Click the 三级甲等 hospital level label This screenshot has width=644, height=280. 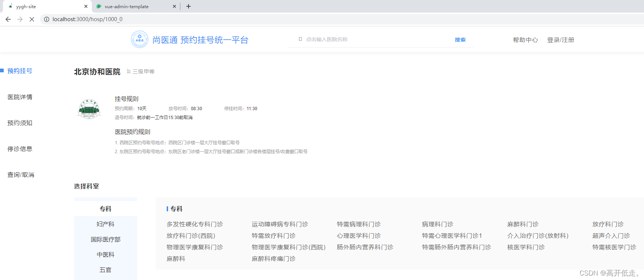[143, 72]
